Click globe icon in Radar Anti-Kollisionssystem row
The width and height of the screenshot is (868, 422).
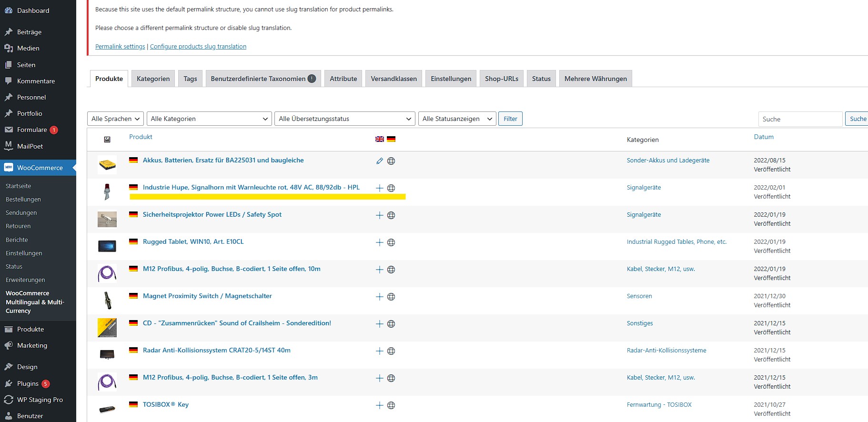pyautogui.click(x=391, y=351)
